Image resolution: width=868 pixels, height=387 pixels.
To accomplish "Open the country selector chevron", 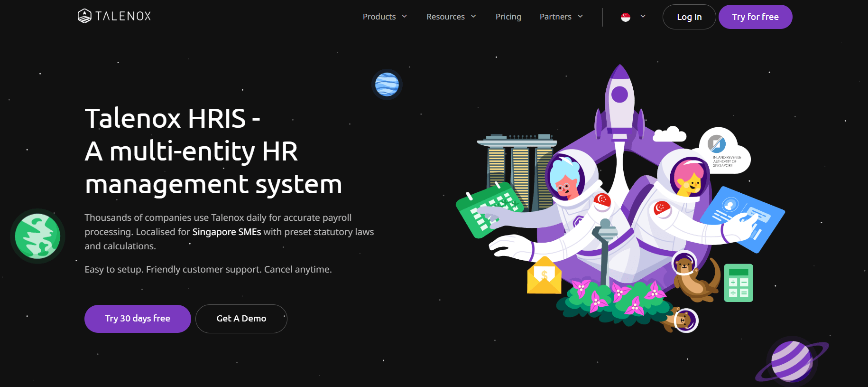I will click(643, 17).
